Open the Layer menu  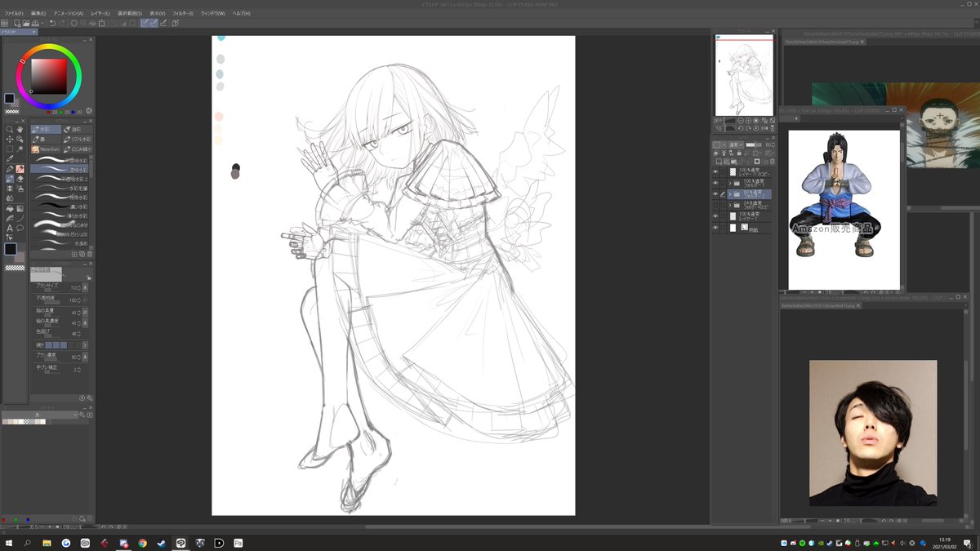click(x=101, y=14)
